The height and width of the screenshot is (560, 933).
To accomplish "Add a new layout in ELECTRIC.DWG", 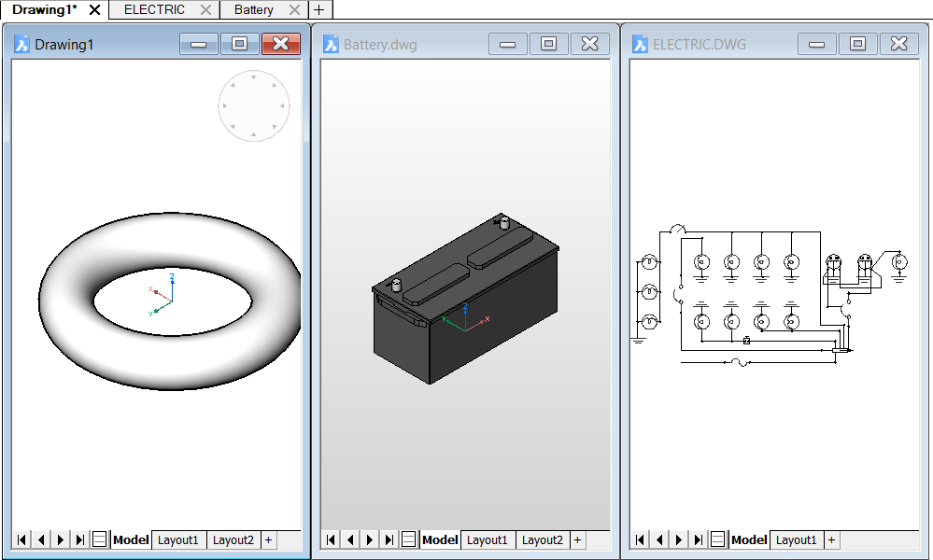I will coord(831,539).
